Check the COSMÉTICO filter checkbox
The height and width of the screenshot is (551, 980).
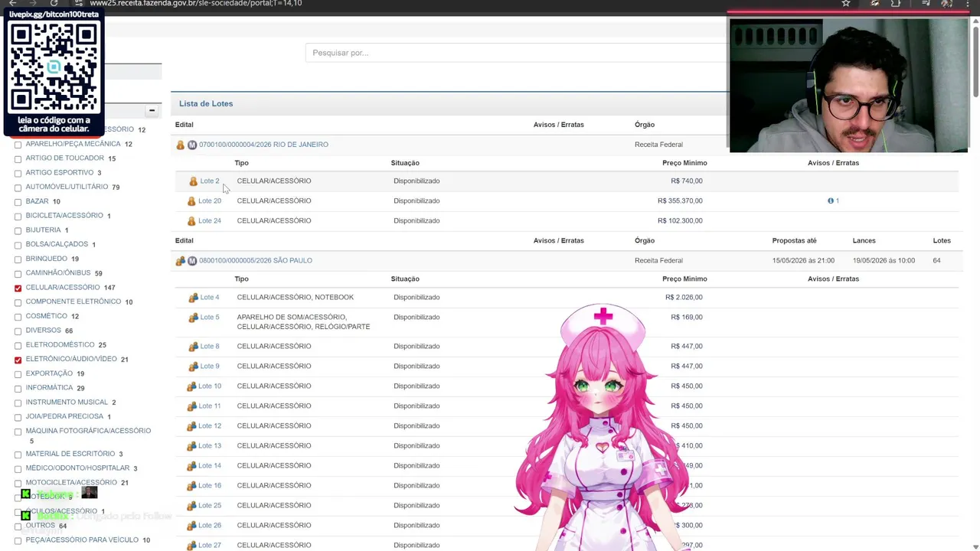[x=18, y=317]
